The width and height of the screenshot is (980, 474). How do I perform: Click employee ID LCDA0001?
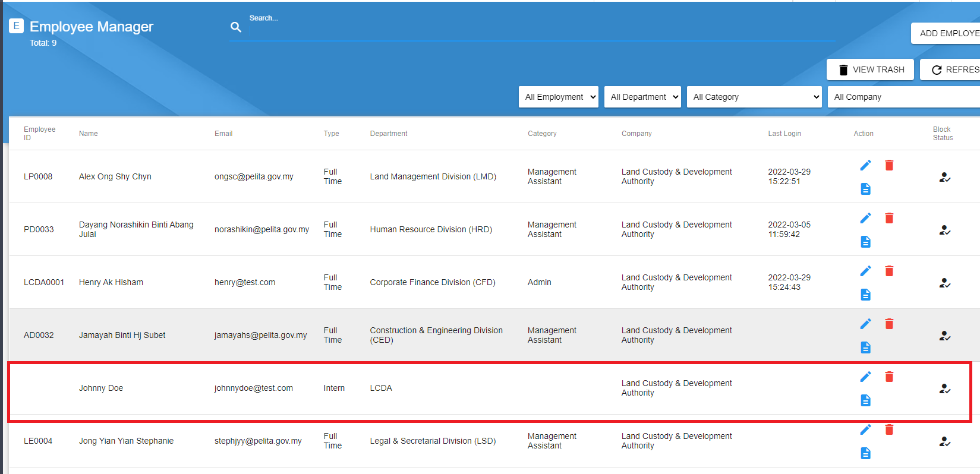point(44,282)
